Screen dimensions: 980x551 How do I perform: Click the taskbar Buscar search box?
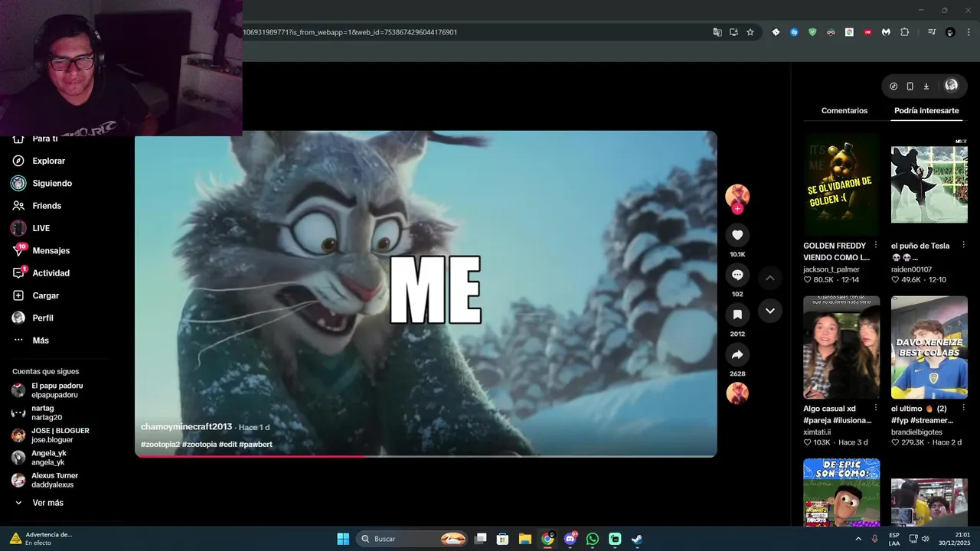[413, 539]
